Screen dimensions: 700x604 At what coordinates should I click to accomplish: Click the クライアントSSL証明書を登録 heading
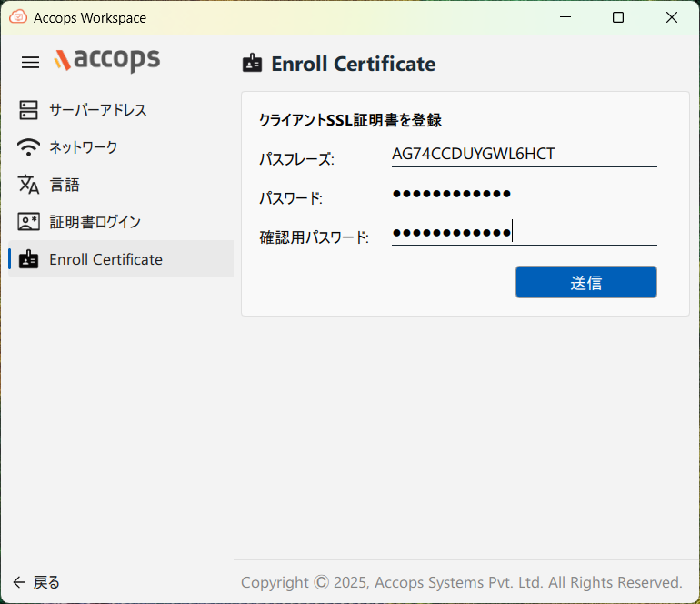pos(350,120)
